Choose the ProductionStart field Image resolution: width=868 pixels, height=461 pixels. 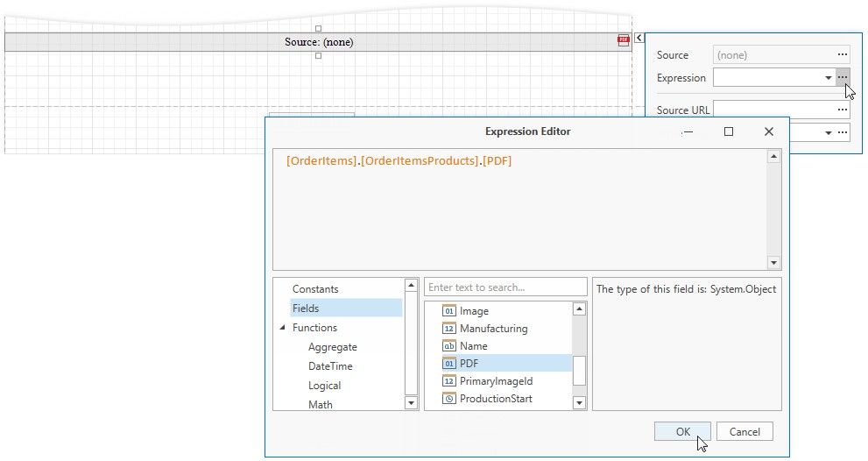[496, 399]
